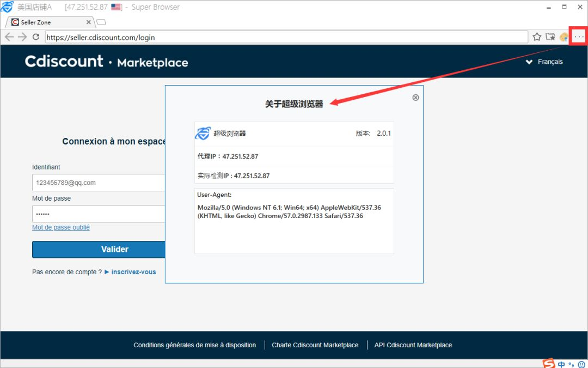Click the Mot de passe password field
This screenshot has height=368, width=588.
99,214
